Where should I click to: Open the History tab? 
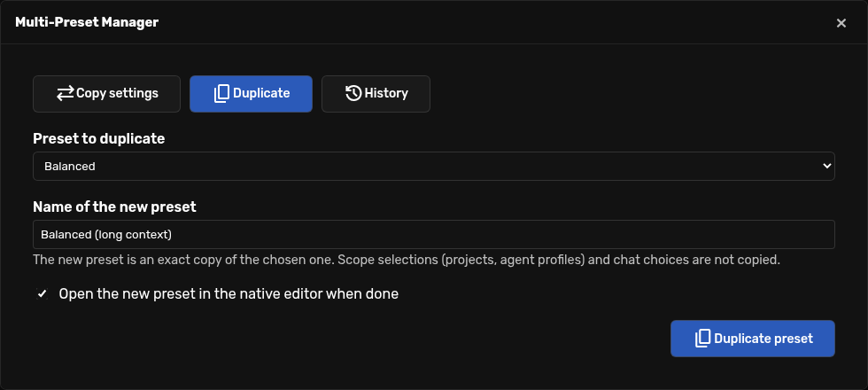[x=376, y=94]
